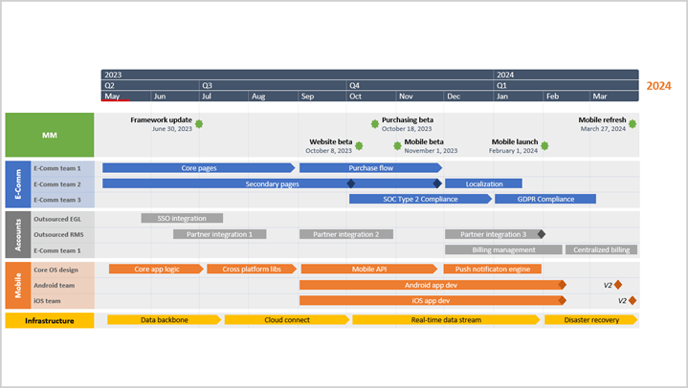Select the Aug month cell
Screen dimensions: 688x388
[273, 96]
